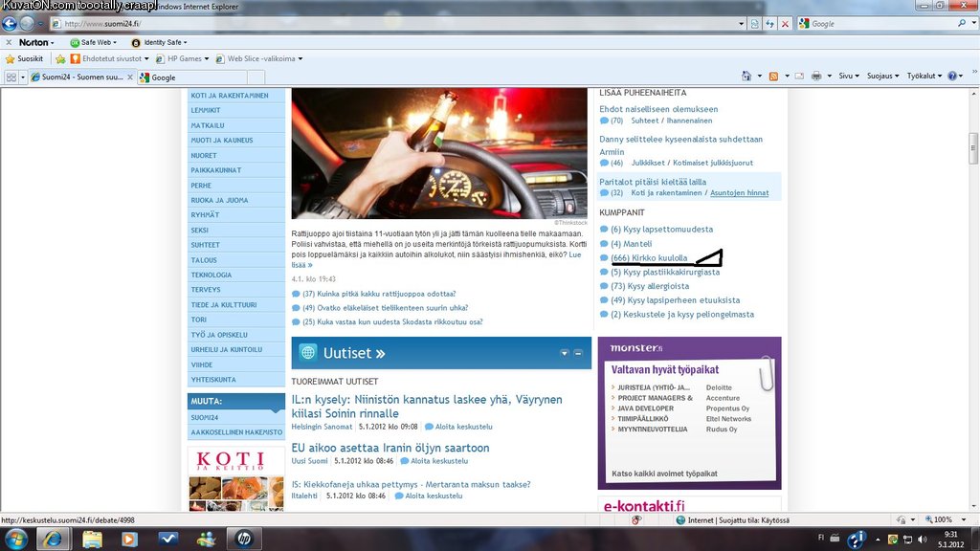Click the HP icon in taskbar
This screenshot has width=980, height=551.
point(244,539)
